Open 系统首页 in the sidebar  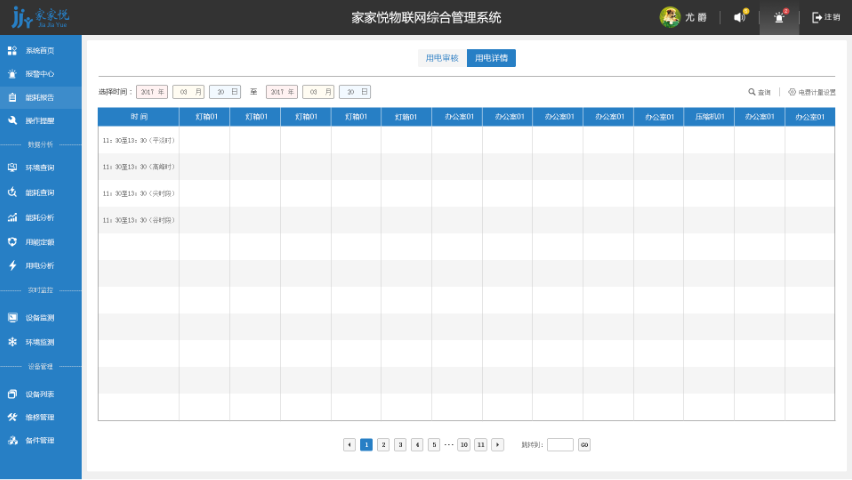40,50
